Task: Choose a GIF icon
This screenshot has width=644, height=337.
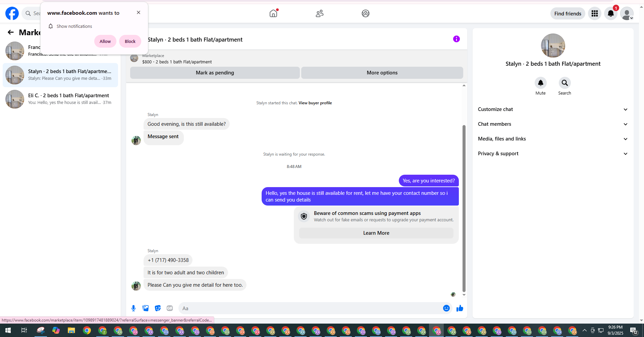Action: [x=170, y=308]
